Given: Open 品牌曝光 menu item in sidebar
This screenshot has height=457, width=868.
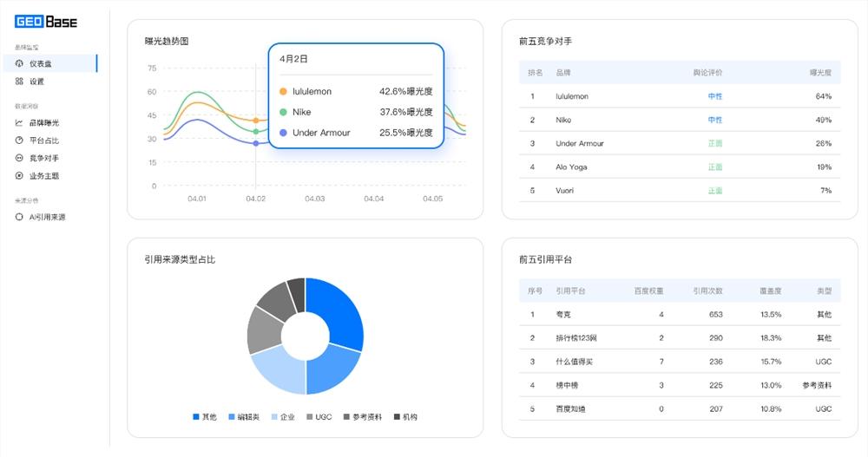Looking at the screenshot, I should (x=44, y=123).
